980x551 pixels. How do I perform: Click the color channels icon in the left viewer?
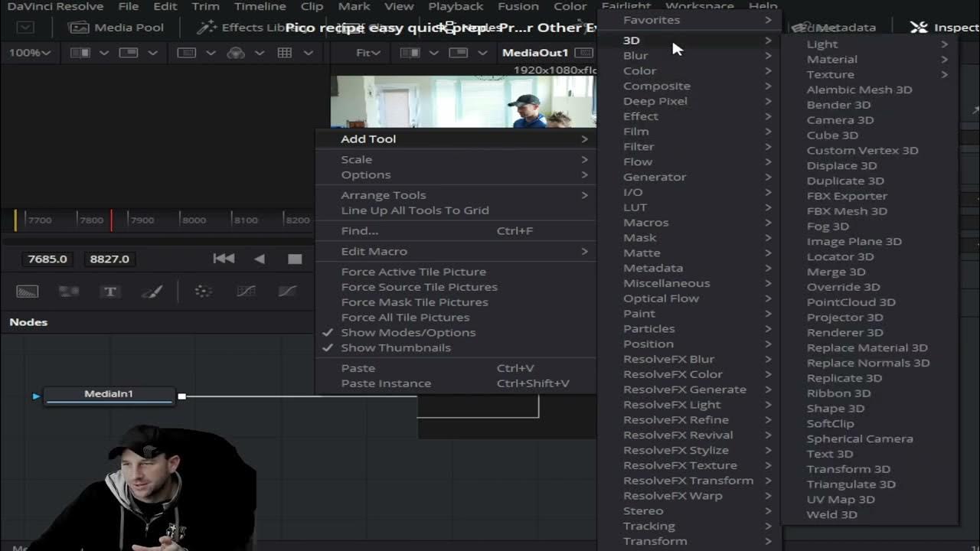coord(237,53)
